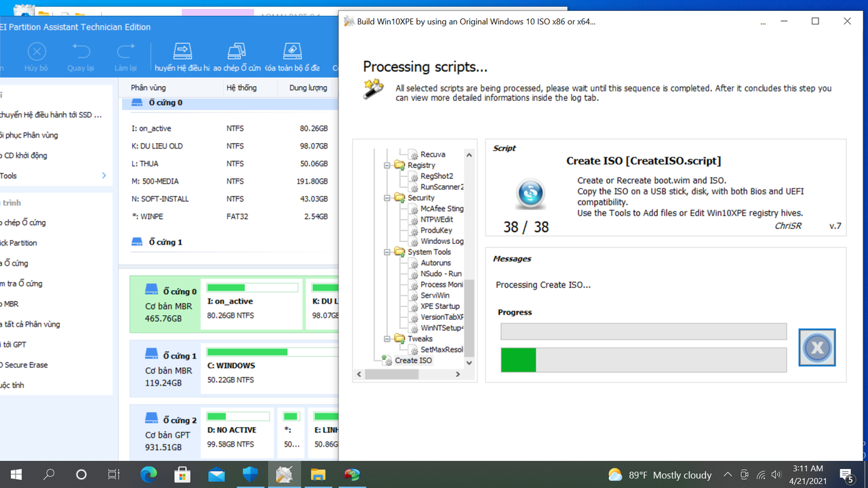Click the Start button
The width and height of the screenshot is (868, 488).
click(x=16, y=474)
